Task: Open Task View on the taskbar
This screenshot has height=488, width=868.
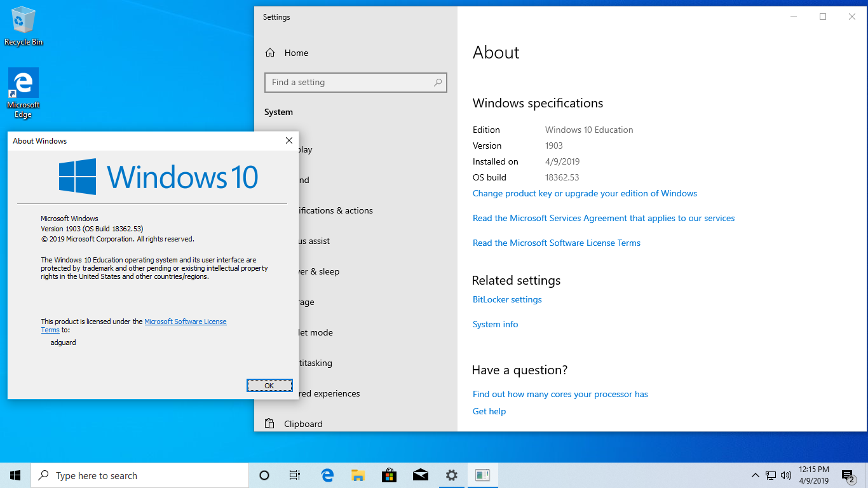Action: pos(295,475)
